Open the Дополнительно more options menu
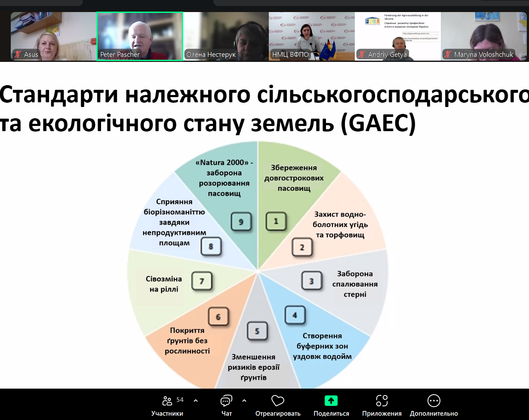 434,406
